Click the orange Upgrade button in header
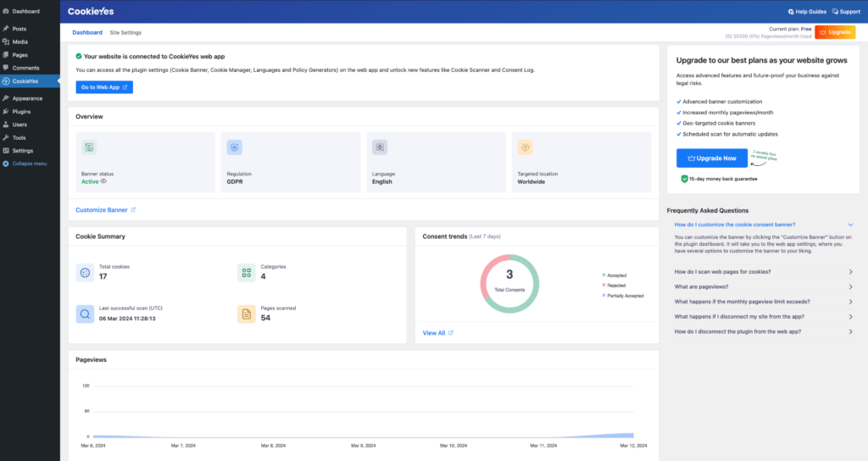 [x=834, y=31]
